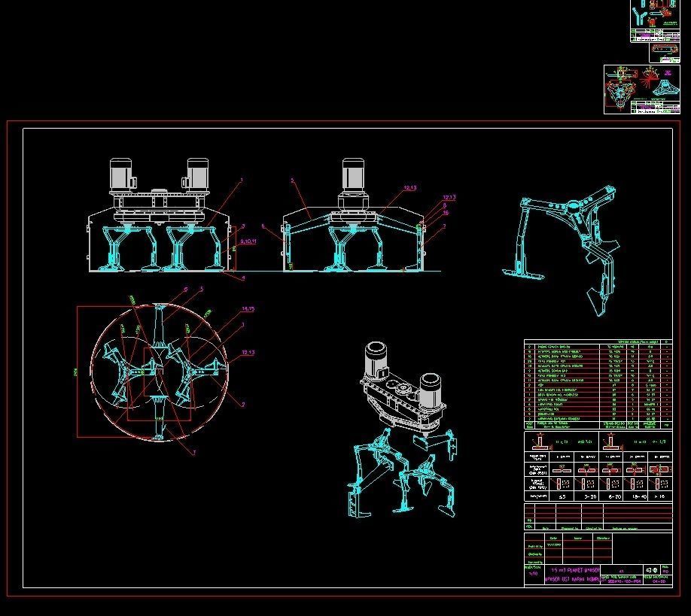Image resolution: width=691 pixels, height=616 pixels.
Task: Click the Prepared by row label
Action: (x=535, y=545)
